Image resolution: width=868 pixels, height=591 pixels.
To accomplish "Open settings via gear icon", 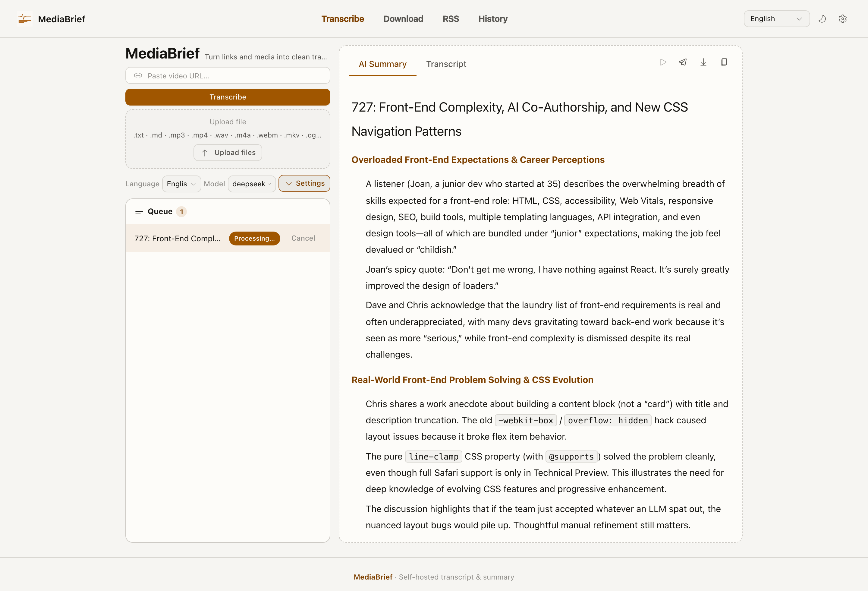I will (843, 19).
